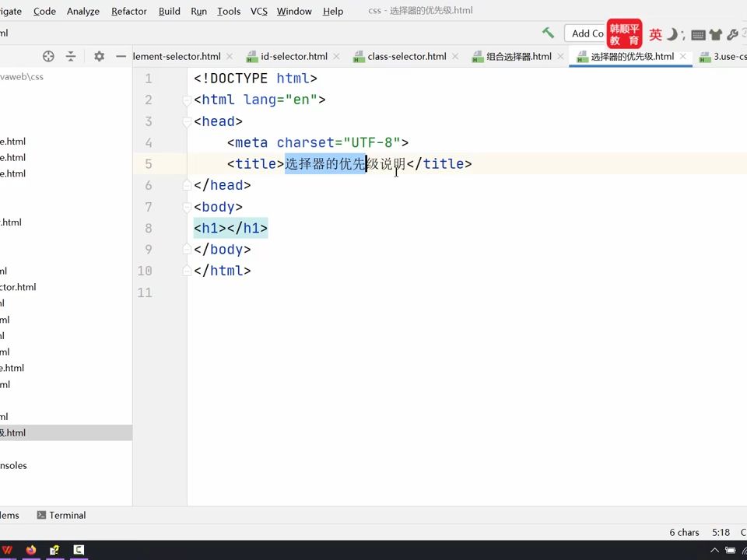This screenshot has width=747, height=560.
Task: Open the Build menu
Action: pyautogui.click(x=169, y=11)
